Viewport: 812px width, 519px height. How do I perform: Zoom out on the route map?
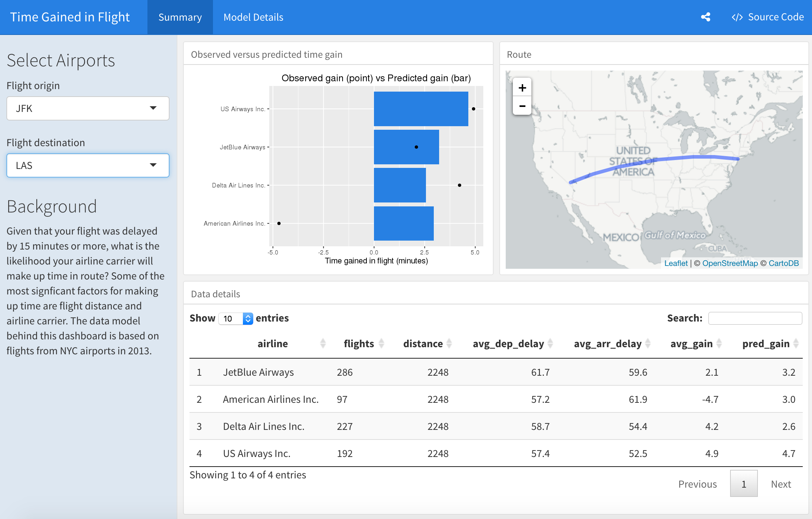(x=522, y=106)
